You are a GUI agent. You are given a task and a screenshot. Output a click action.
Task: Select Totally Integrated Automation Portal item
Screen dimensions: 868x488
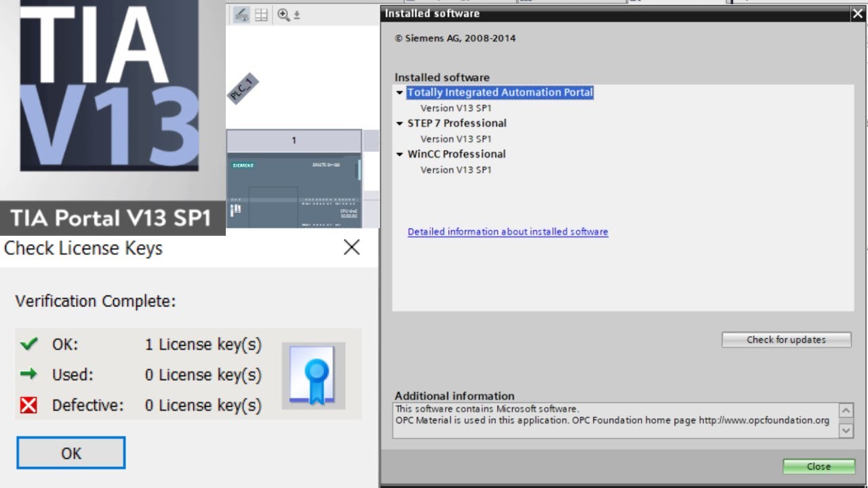point(500,92)
